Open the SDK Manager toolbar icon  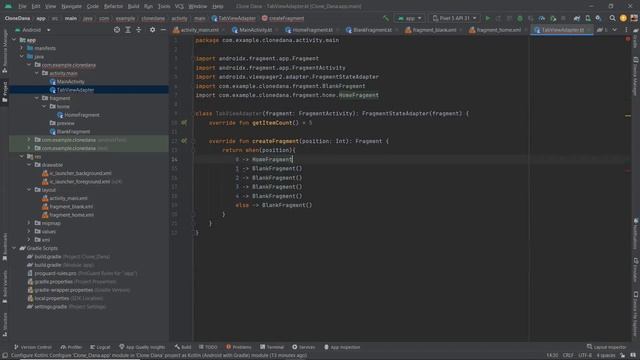pyautogui.click(x=598, y=18)
